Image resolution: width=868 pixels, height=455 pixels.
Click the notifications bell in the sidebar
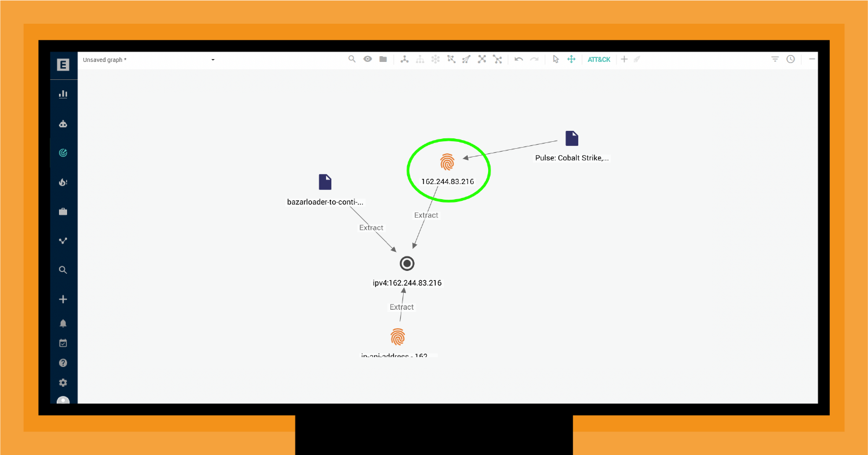click(63, 323)
